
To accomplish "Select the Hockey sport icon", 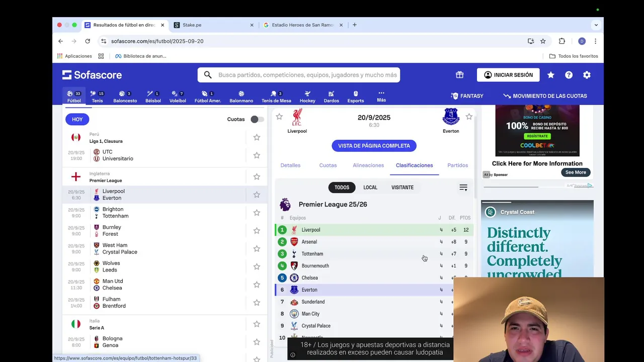I will [x=307, y=97].
